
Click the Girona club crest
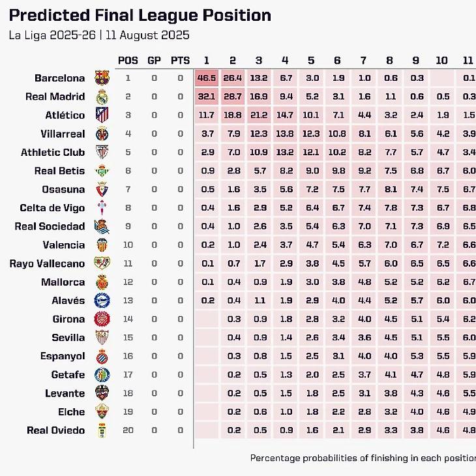click(x=102, y=319)
